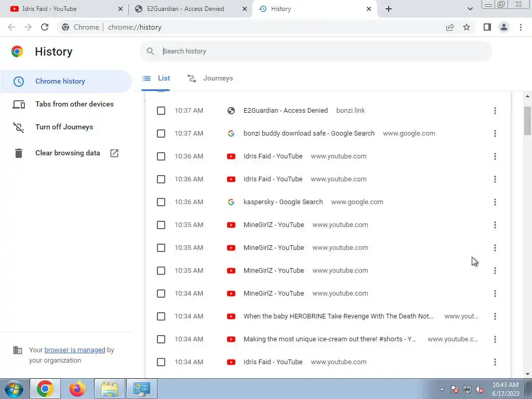Click the browser back arrow

[11, 27]
